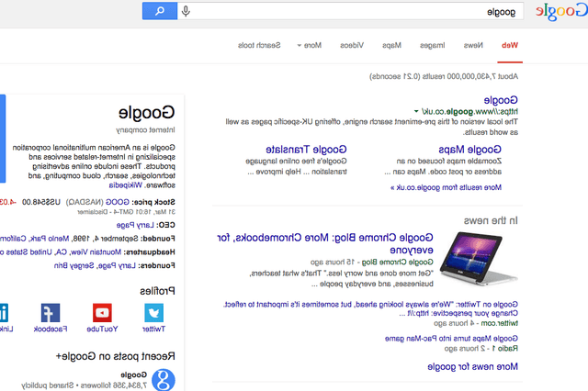
Task: Click the blue magnifier search button
Action: coord(160,11)
